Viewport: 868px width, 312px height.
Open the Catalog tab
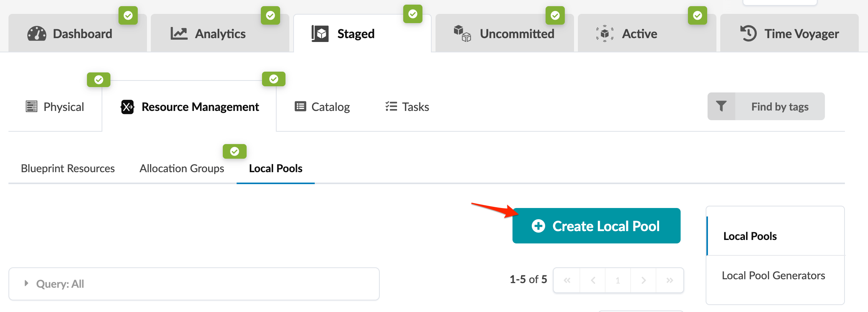pyautogui.click(x=322, y=107)
